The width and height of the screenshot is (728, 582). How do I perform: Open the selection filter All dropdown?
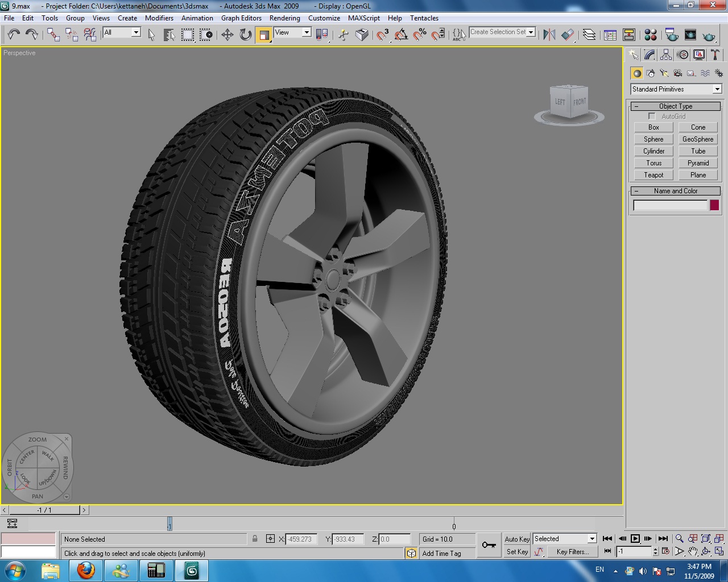coord(122,32)
